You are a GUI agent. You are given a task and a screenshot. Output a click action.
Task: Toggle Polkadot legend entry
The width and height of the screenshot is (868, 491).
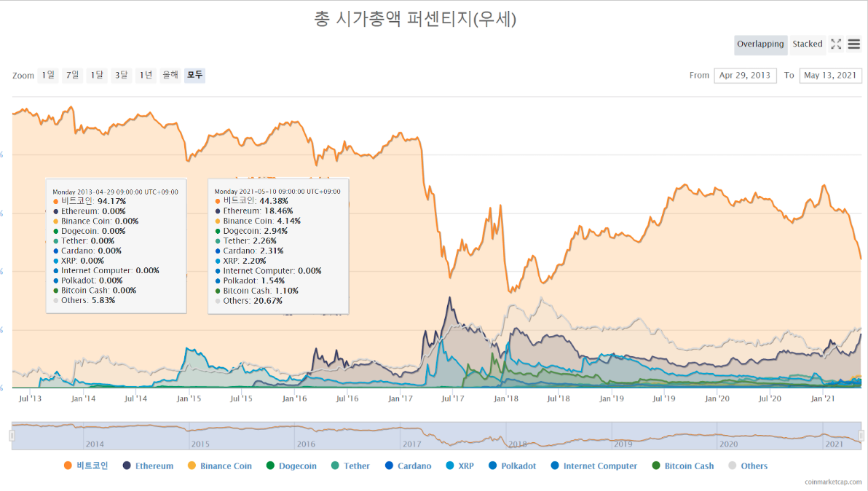pyautogui.click(x=512, y=466)
